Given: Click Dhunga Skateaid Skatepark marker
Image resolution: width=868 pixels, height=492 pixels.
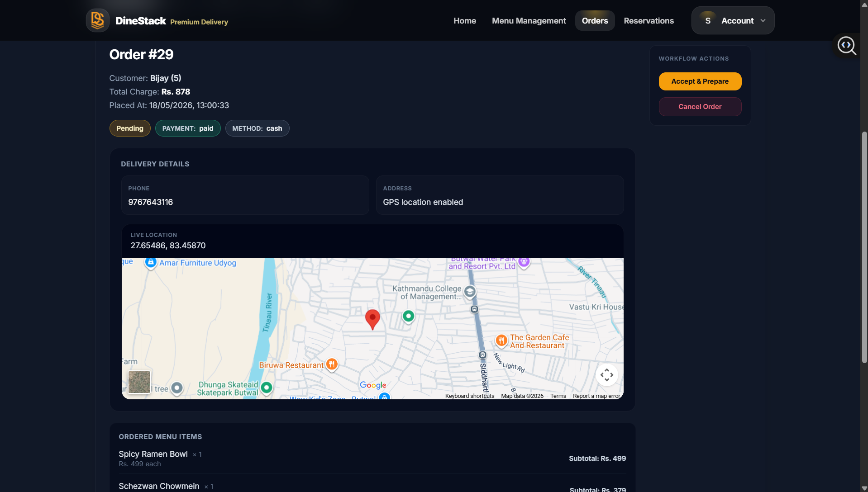Looking at the screenshot, I should tap(267, 388).
